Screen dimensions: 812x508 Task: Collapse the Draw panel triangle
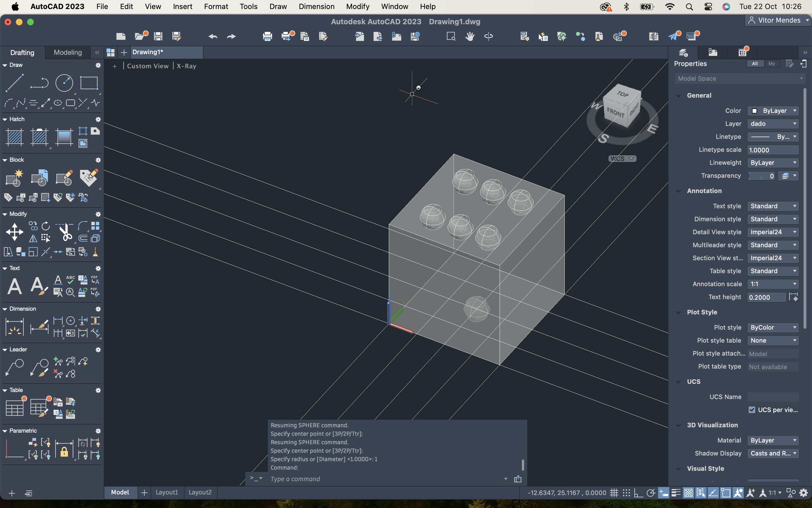click(5, 65)
